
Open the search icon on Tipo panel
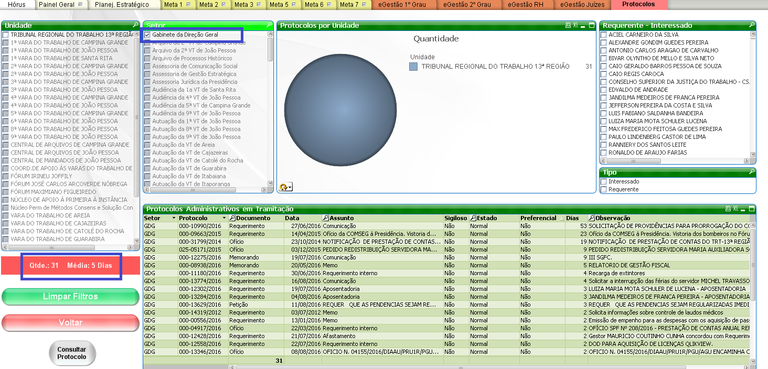click(x=751, y=172)
